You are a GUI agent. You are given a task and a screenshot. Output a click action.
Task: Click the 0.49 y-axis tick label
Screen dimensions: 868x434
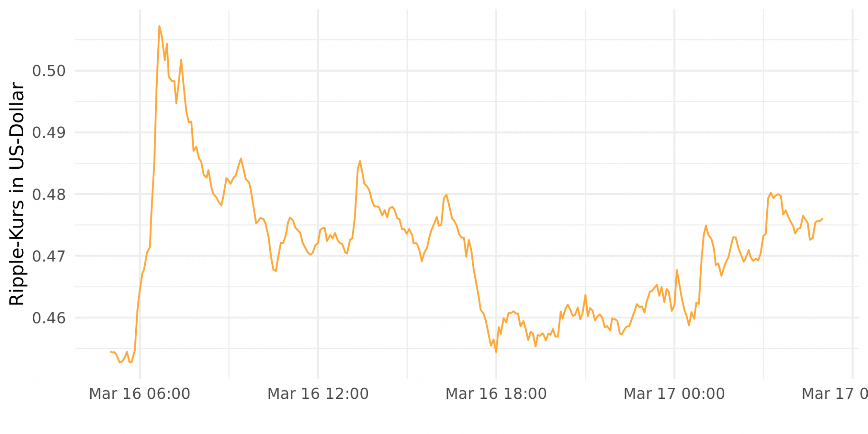tap(49, 133)
